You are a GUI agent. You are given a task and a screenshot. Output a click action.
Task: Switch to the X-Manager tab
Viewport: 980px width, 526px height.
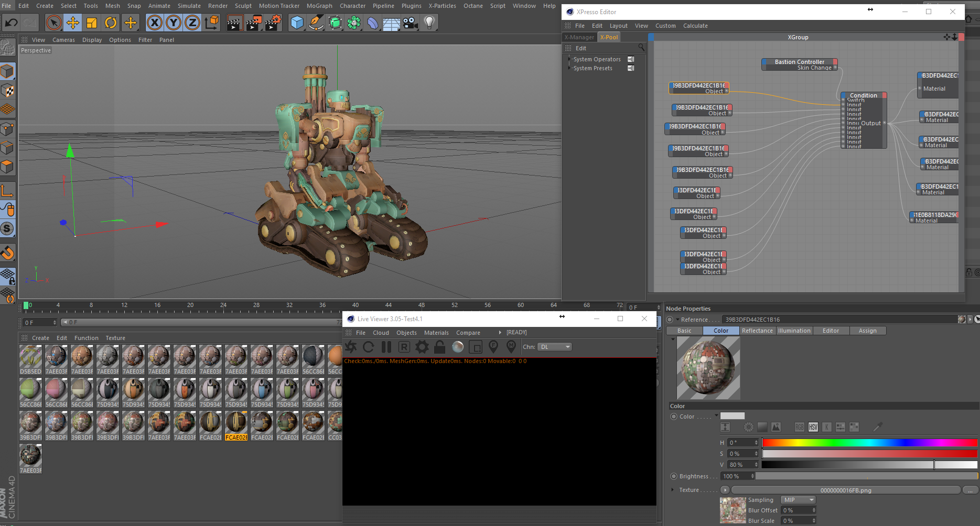click(x=579, y=37)
